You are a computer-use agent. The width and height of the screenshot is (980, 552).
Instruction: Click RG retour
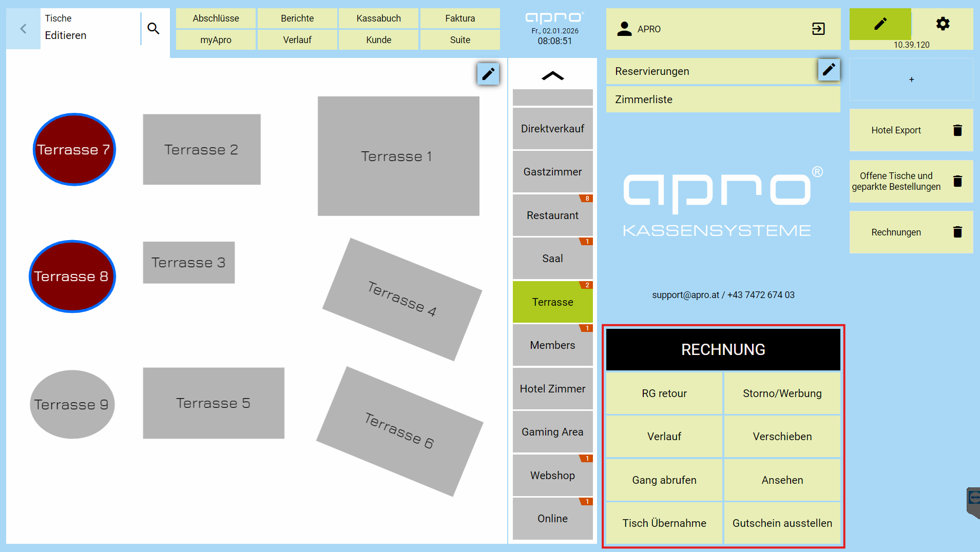pyautogui.click(x=664, y=393)
